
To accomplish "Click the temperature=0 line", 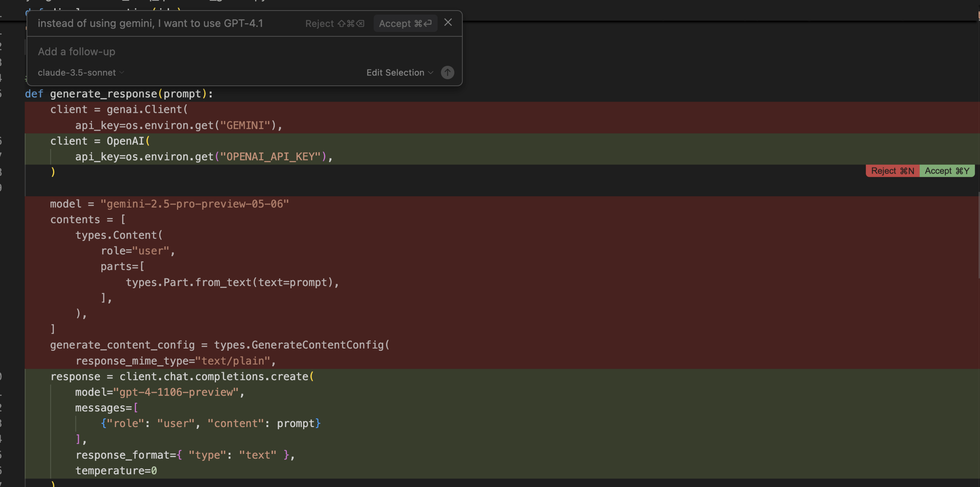I will (116, 471).
